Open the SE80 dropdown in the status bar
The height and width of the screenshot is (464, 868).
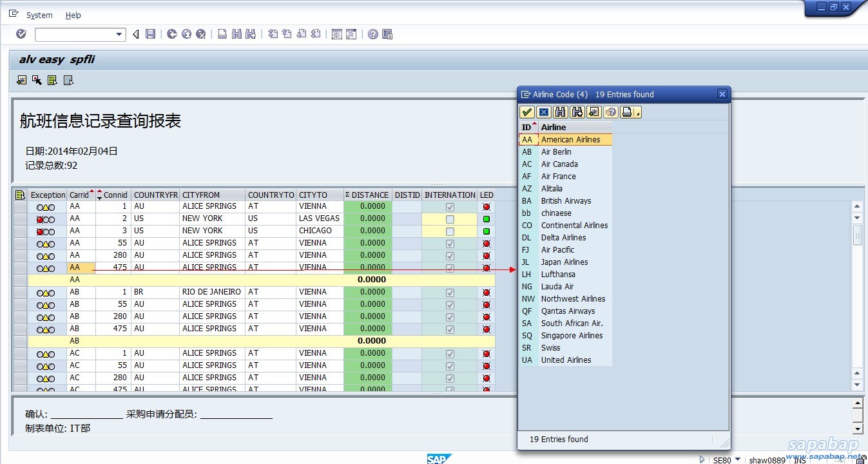tap(737, 460)
